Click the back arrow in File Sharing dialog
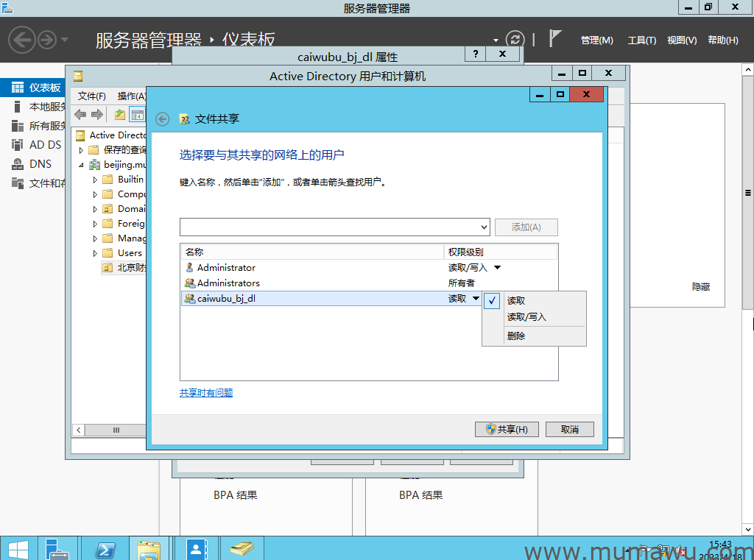This screenshot has height=560, width=754. tap(163, 119)
